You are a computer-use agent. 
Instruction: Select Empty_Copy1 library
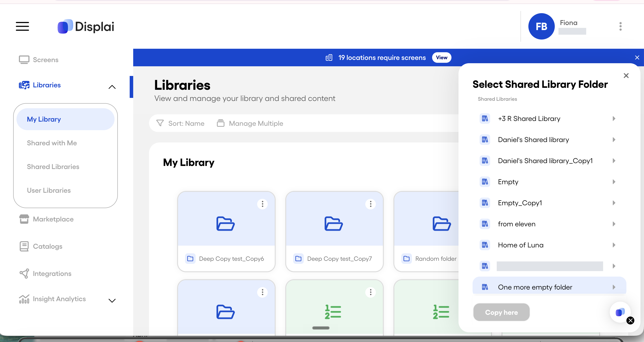[x=549, y=203]
